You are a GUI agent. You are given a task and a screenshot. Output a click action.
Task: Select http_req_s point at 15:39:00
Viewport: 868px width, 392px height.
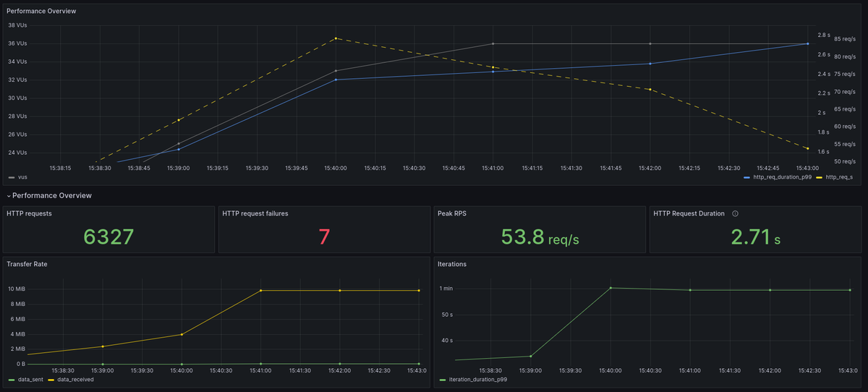[179, 120]
